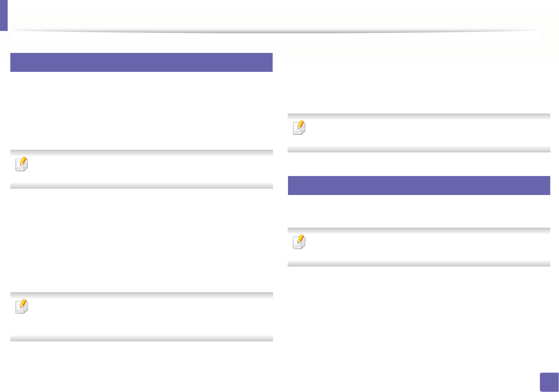Click bottom gray border of note under right heading
Image resolution: width=559 pixels, height=392 pixels.
[x=419, y=264]
